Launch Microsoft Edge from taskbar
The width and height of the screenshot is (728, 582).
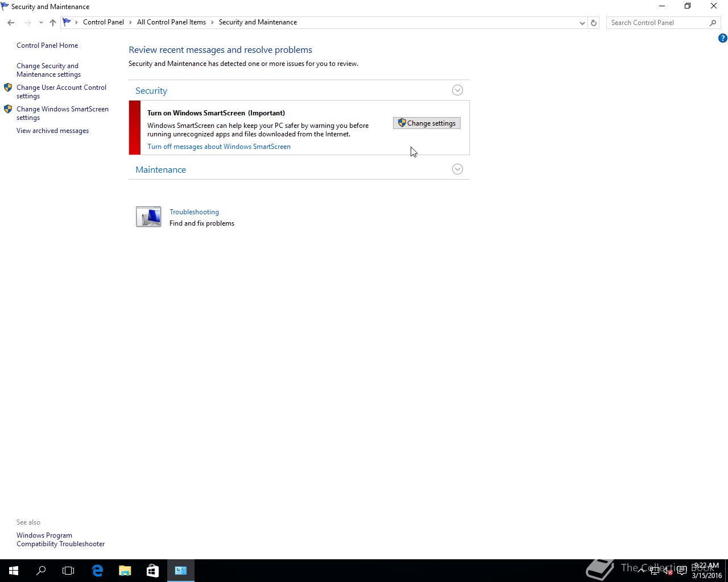97,571
